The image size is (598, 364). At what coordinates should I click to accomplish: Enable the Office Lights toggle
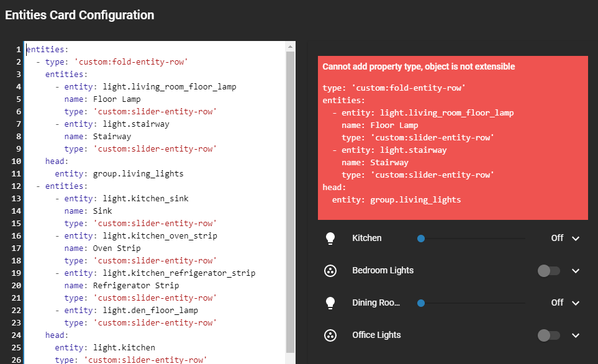point(549,335)
